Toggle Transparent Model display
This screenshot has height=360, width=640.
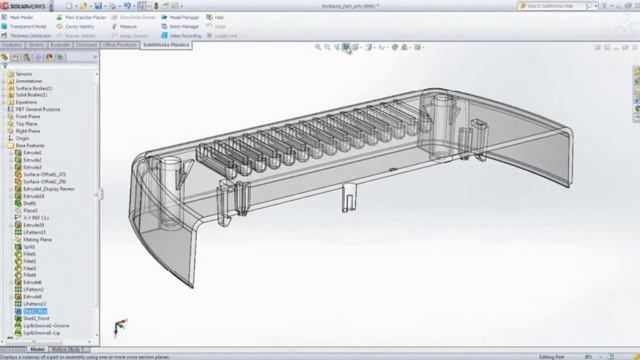point(24,27)
